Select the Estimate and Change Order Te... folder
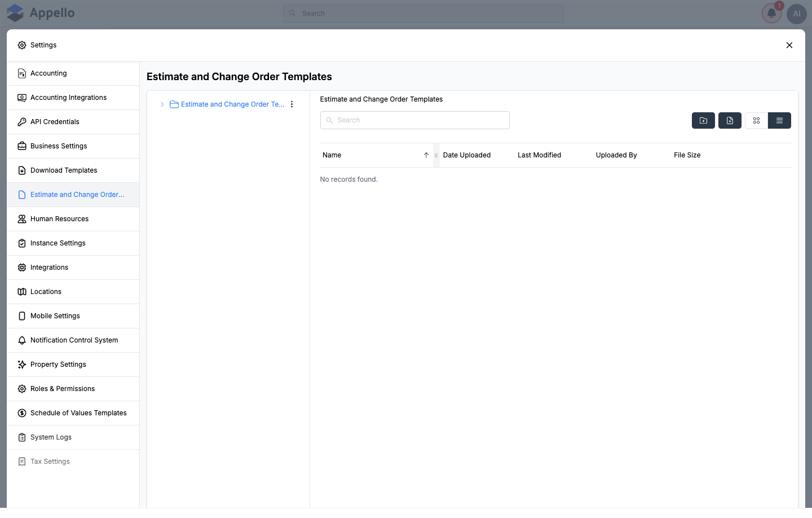Screen dimensions: 812x518 (x=227, y=104)
